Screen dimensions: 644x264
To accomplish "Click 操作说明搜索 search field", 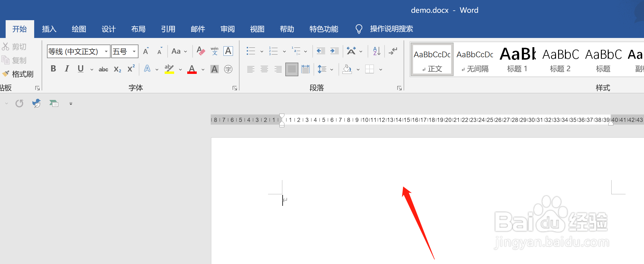I will pos(391,29).
